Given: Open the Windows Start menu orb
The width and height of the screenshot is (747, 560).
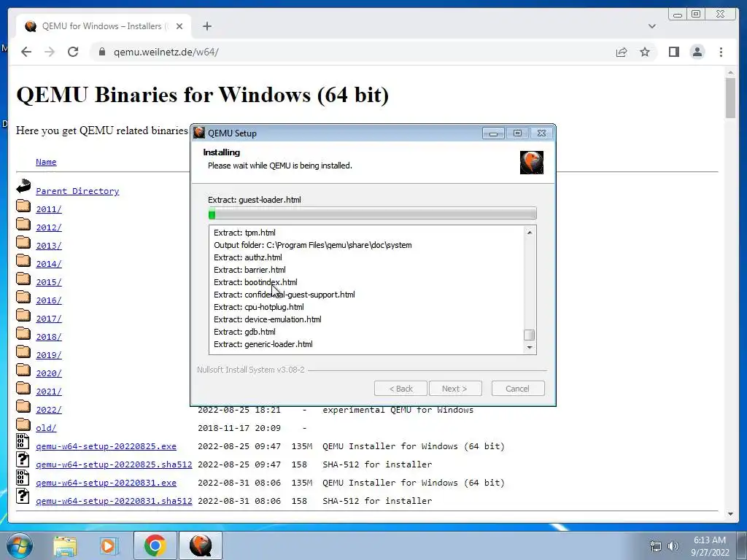Looking at the screenshot, I should pos(19,545).
